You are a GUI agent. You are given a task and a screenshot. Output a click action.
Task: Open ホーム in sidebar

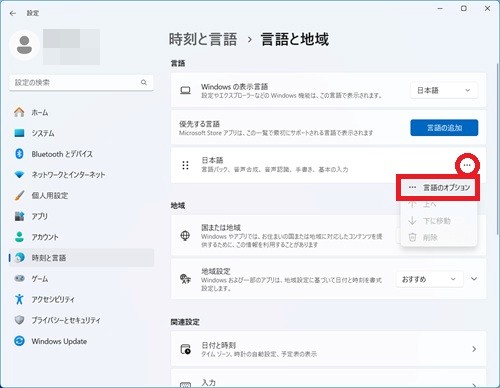tap(81, 112)
